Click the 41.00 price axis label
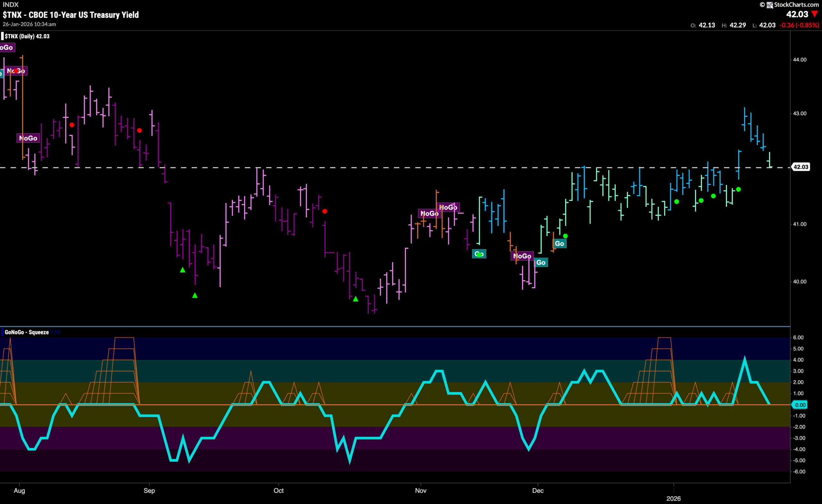 click(x=800, y=224)
